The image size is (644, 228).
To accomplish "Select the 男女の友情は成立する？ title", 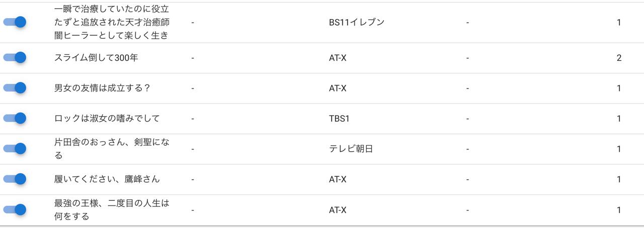I will point(102,88).
